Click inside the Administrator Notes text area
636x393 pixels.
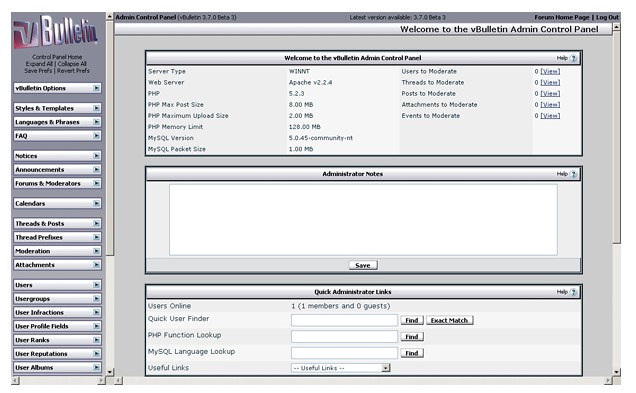[363, 220]
